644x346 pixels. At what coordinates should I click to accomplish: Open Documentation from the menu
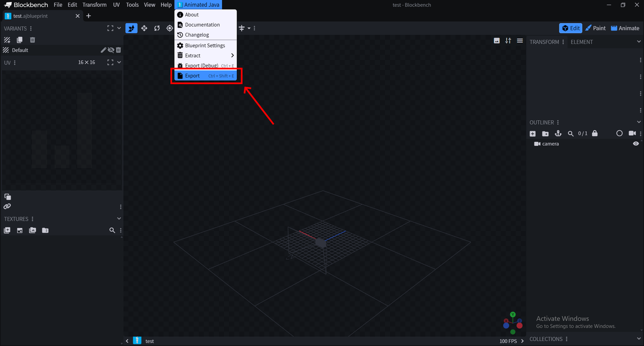pos(205,25)
